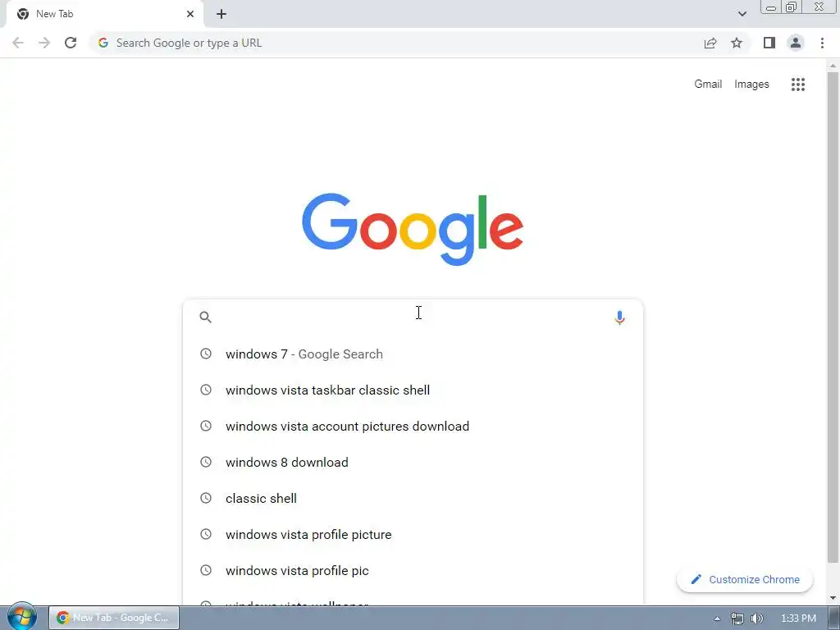Image resolution: width=840 pixels, height=630 pixels.
Task: Open the profile avatar menu
Action: tap(796, 43)
